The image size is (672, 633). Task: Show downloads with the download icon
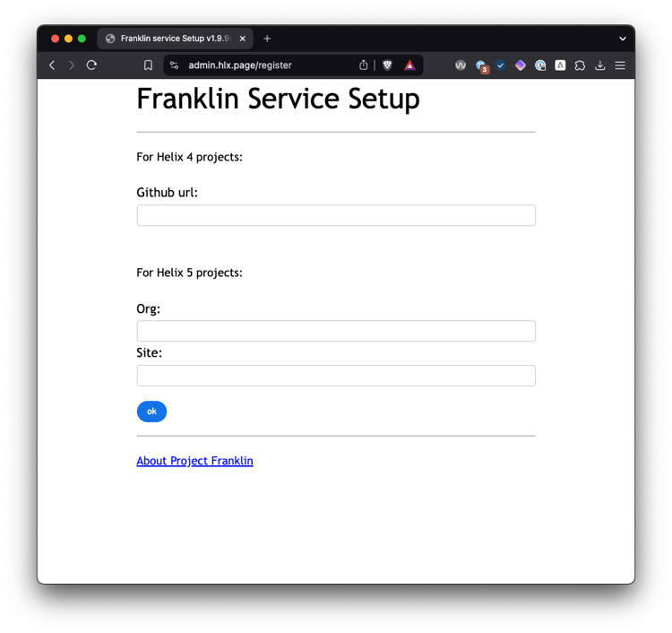(600, 65)
